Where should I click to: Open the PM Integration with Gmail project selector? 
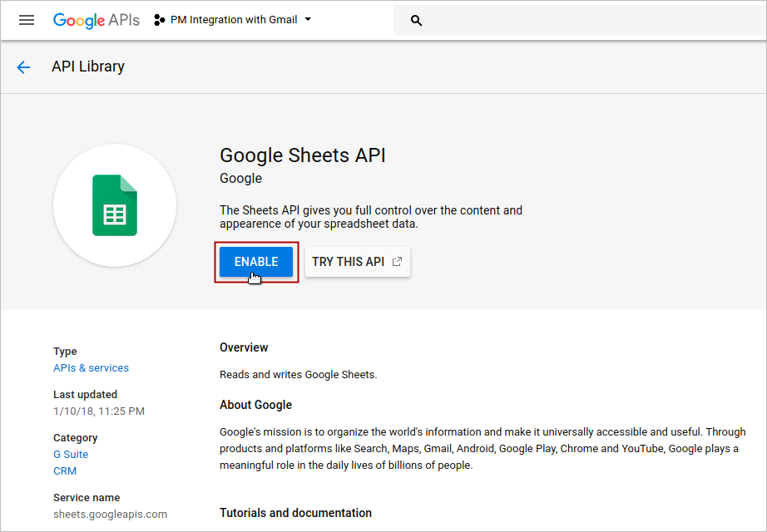coord(233,20)
